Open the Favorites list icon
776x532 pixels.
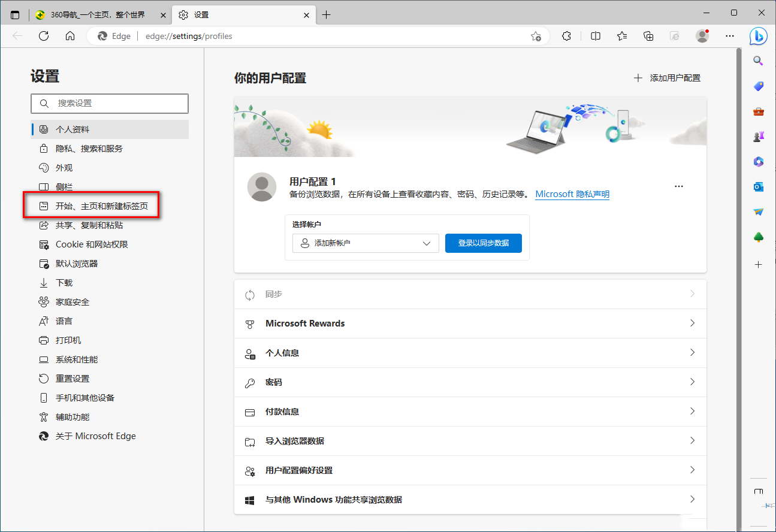pos(622,36)
